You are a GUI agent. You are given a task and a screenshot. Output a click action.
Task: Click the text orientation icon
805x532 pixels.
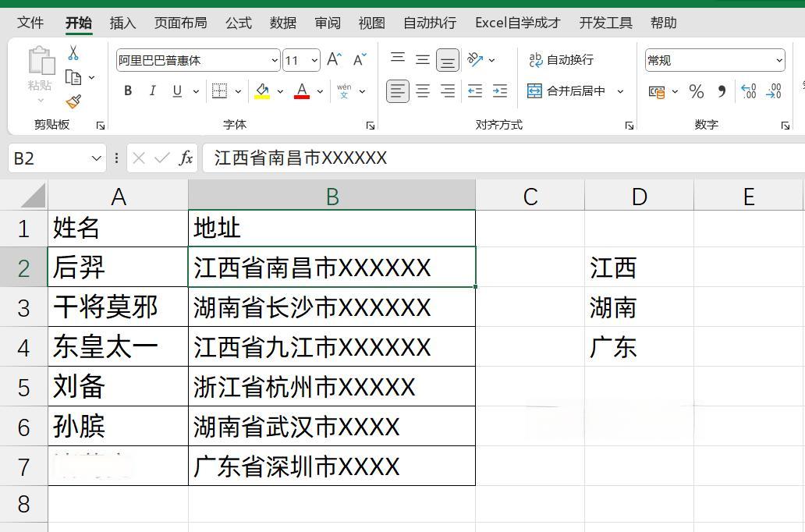point(474,60)
